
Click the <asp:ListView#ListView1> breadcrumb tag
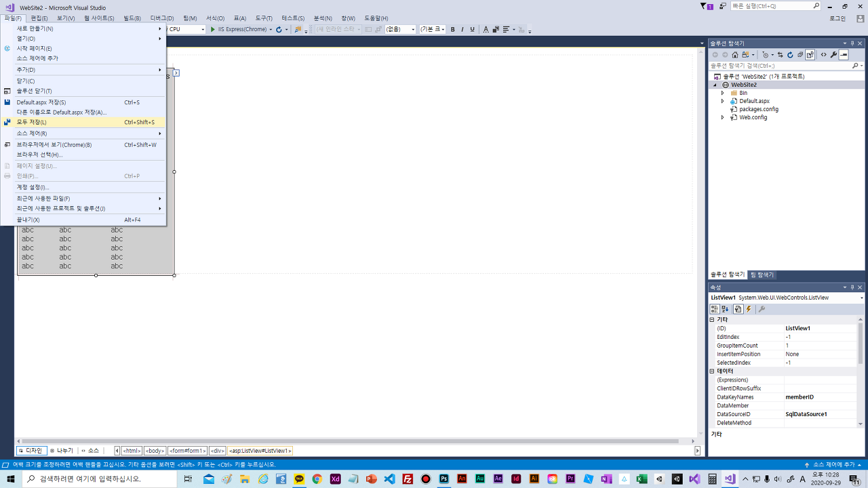pyautogui.click(x=260, y=451)
